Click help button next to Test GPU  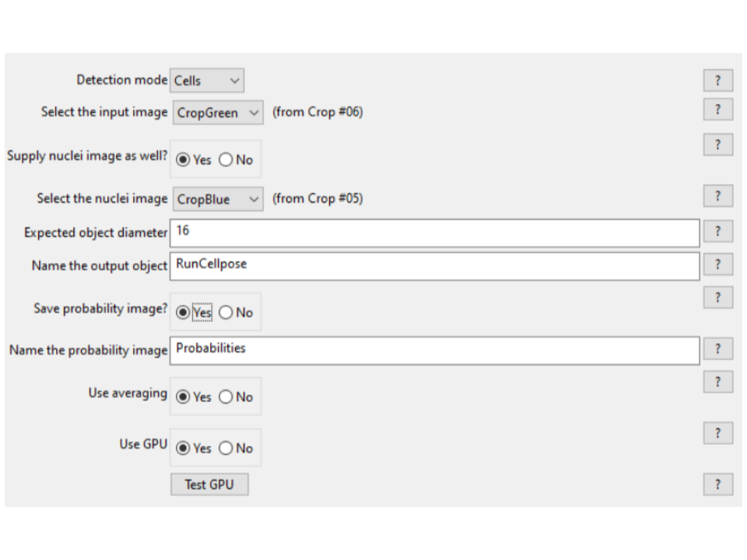tap(717, 485)
